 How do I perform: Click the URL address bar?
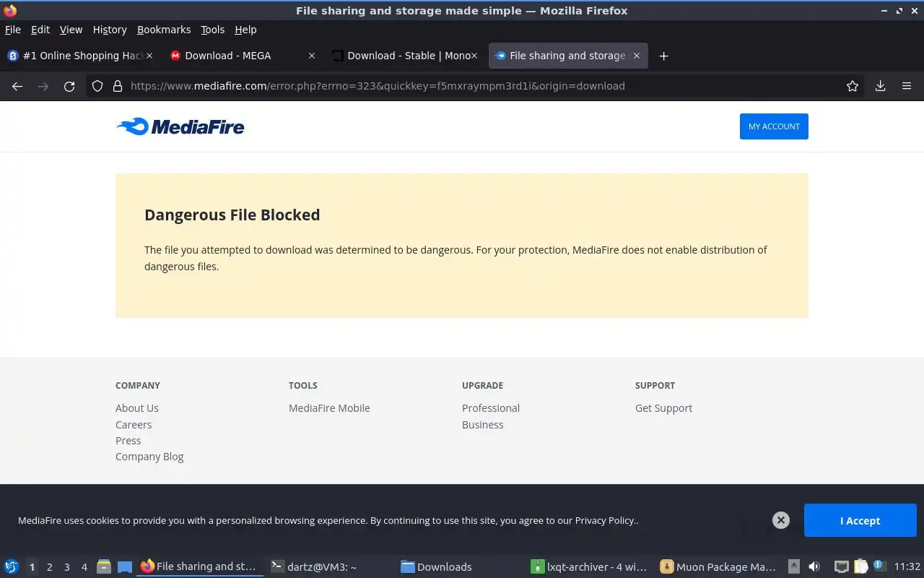coord(476,86)
